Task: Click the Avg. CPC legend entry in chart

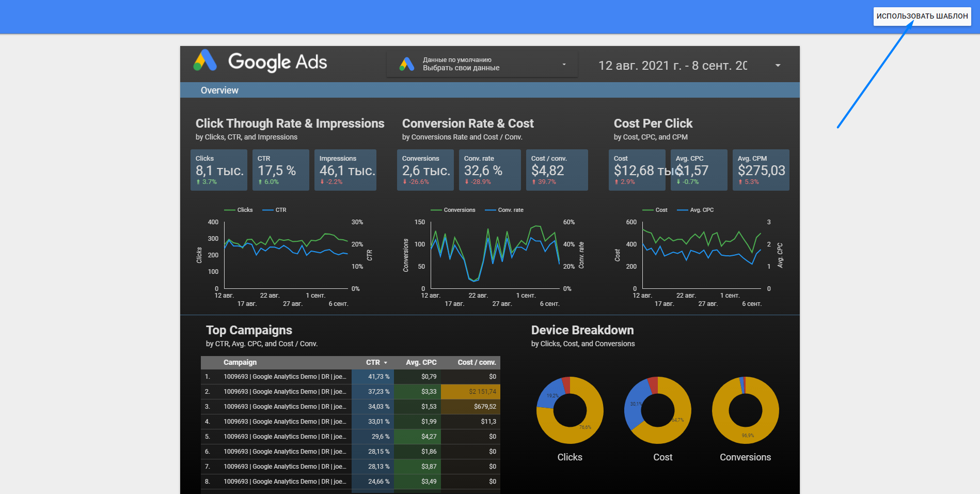Action: pyautogui.click(x=695, y=210)
